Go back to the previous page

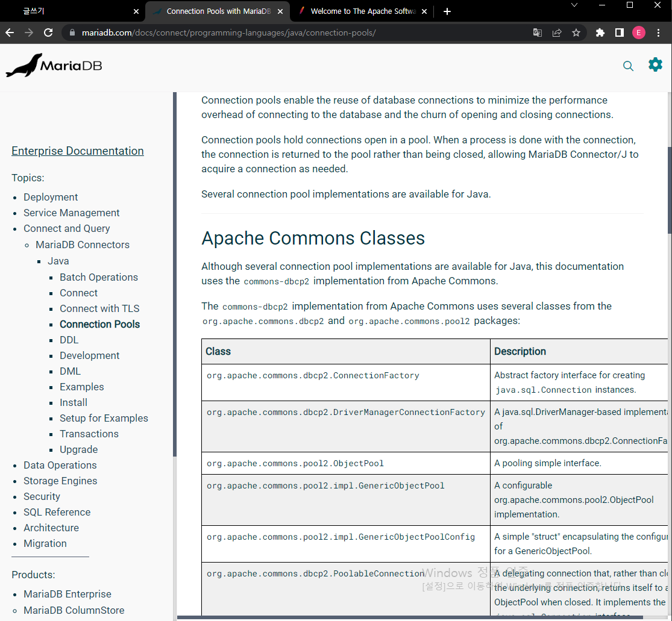10,33
